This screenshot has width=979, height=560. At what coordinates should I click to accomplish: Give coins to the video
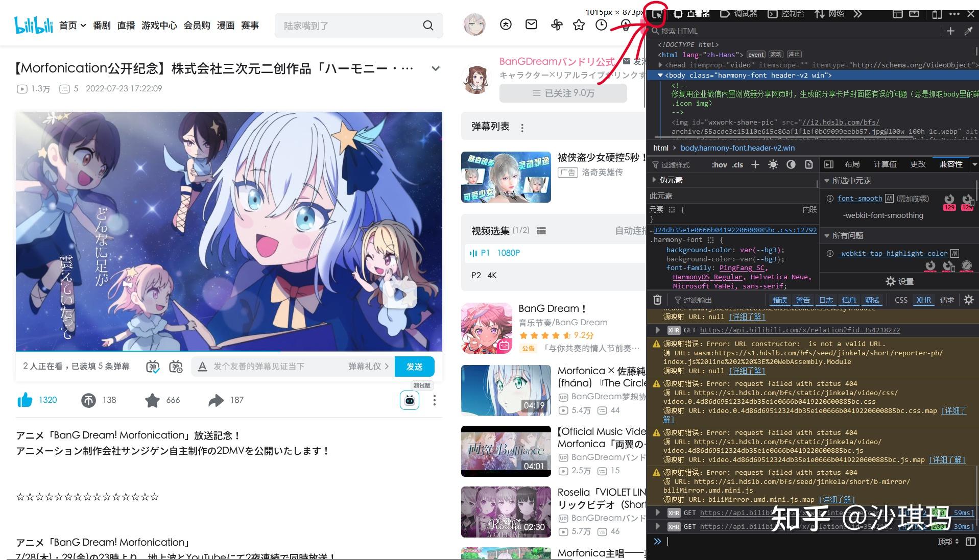pos(88,400)
